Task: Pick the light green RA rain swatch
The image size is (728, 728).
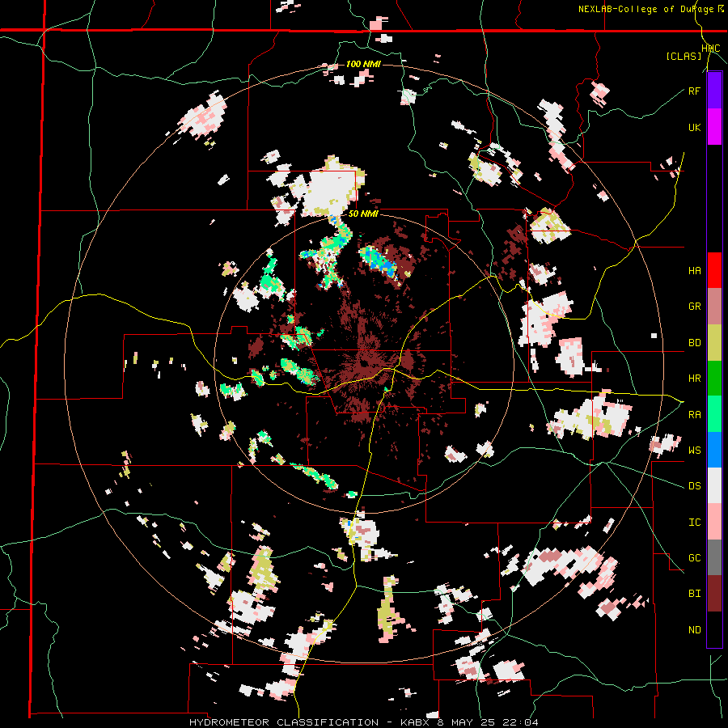Action: (x=714, y=414)
